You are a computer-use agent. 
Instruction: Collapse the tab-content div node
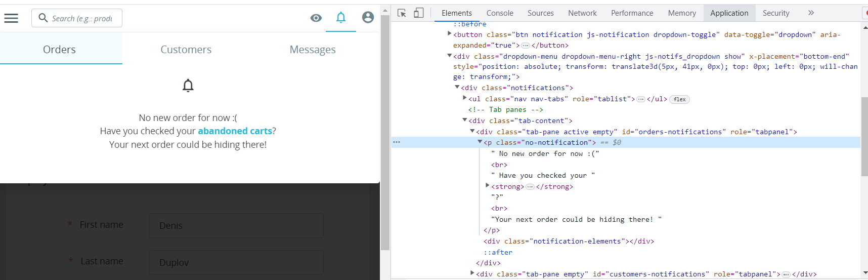464,120
